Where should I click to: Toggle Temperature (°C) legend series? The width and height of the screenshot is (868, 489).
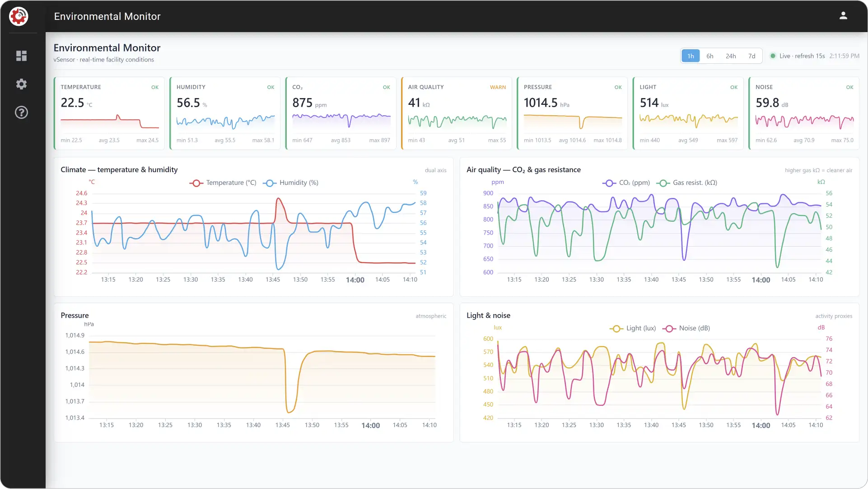223,183
